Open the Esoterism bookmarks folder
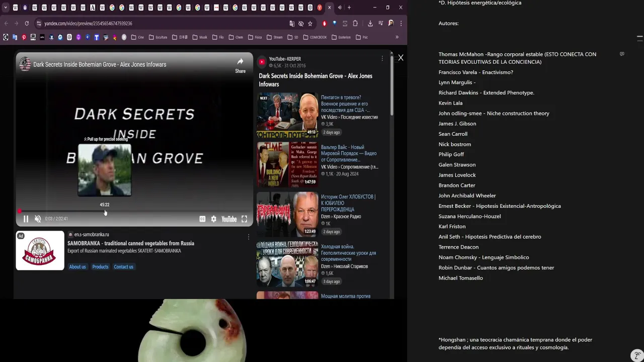 [x=341, y=37]
